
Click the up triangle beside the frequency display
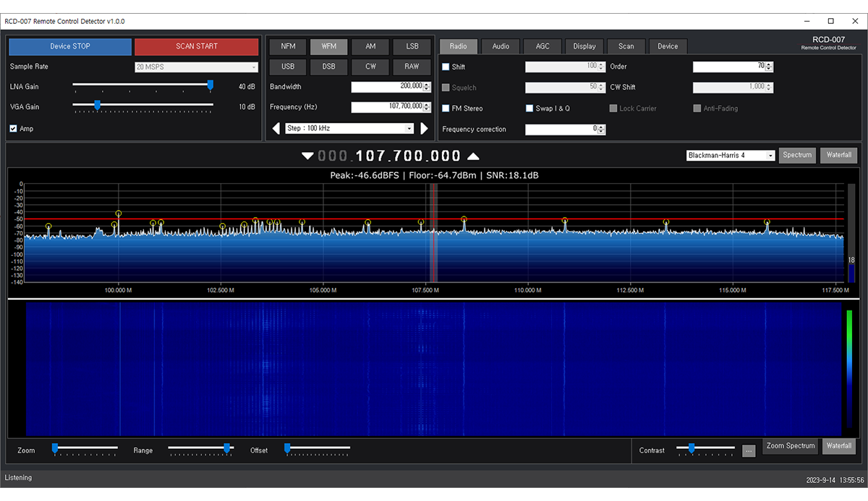[x=473, y=156]
